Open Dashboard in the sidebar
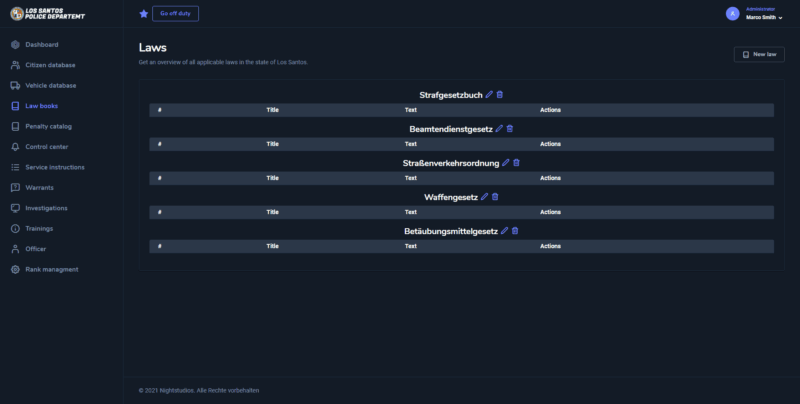 pos(42,45)
